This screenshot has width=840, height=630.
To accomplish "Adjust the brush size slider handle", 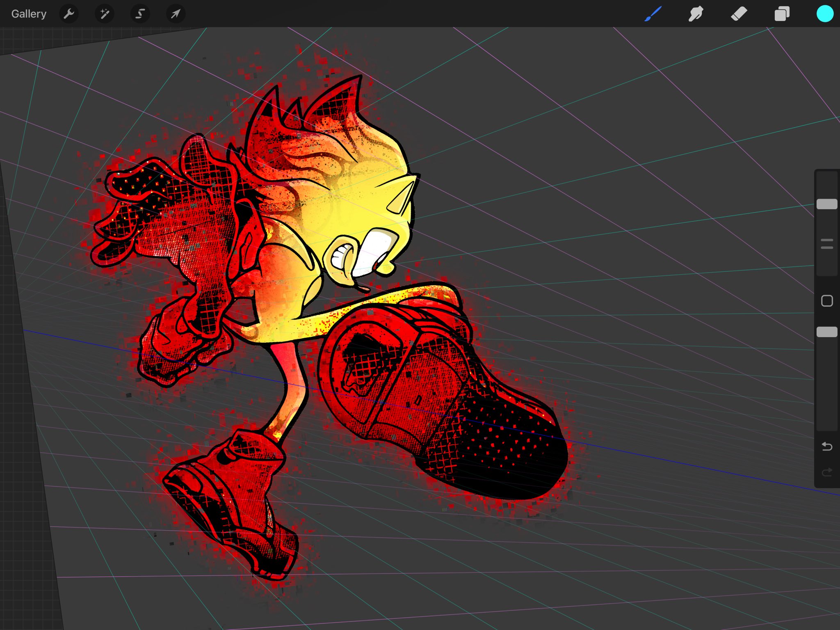I will (827, 204).
